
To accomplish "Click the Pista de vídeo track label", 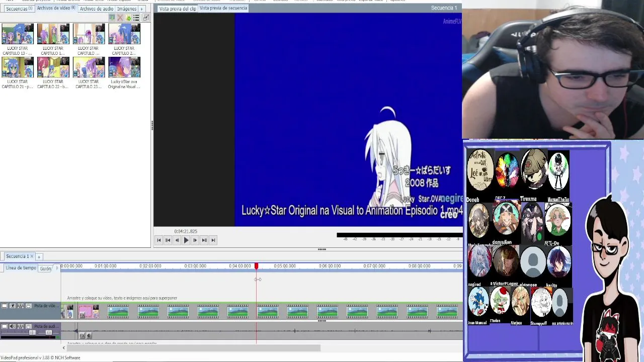I will click(47, 306).
